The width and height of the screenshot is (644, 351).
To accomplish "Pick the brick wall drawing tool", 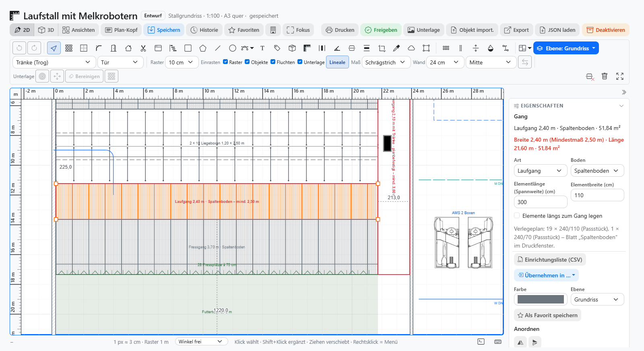I will (x=69, y=48).
